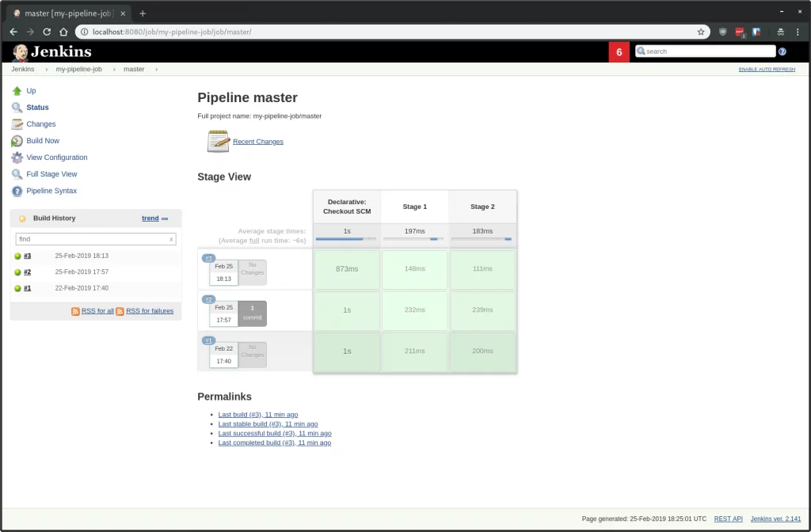Click green status ball for build #2
Viewport: 811px width, 532px height.
click(x=17, y=272)
